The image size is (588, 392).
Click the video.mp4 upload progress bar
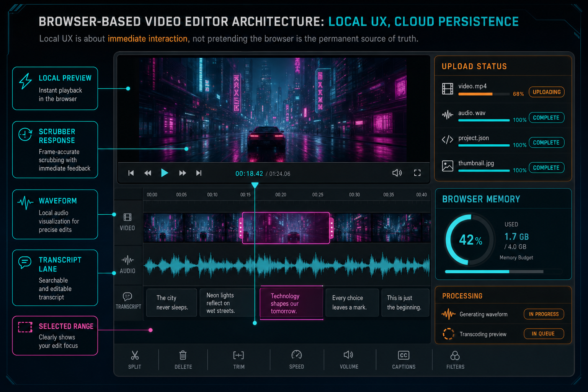click(x=484, y=94)
